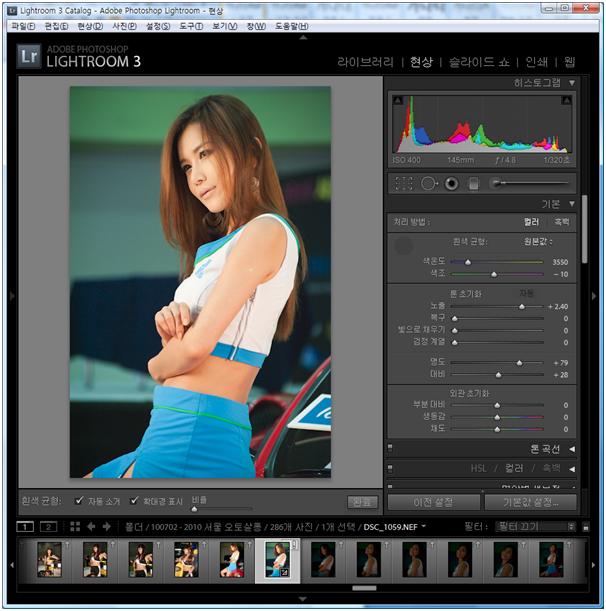Toggle shadow clipping triangle in histogram
Screen dimensions: 606x611
398,101
